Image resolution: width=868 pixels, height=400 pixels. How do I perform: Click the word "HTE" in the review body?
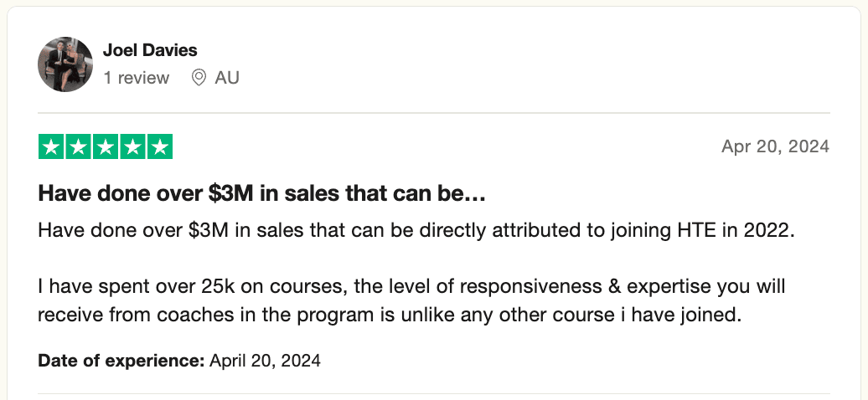[x=695, y=230]
